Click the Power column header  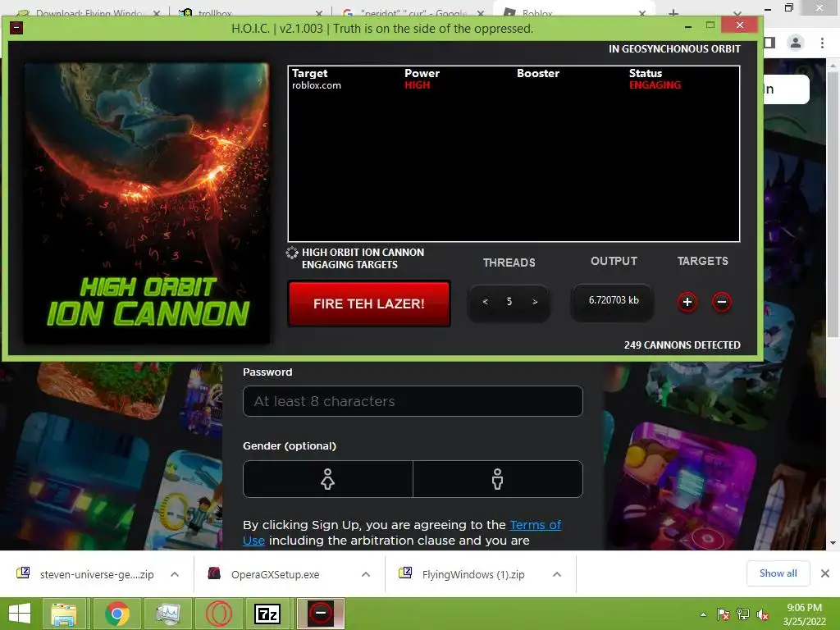click(422, 73)
